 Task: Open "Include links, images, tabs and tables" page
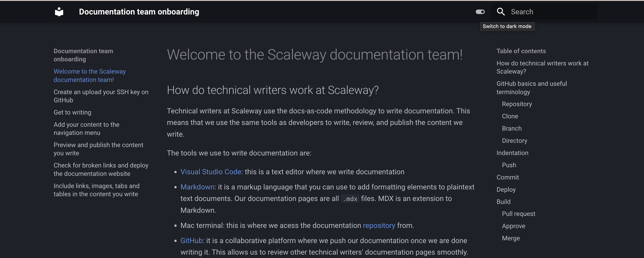click(x=96, y=190)
